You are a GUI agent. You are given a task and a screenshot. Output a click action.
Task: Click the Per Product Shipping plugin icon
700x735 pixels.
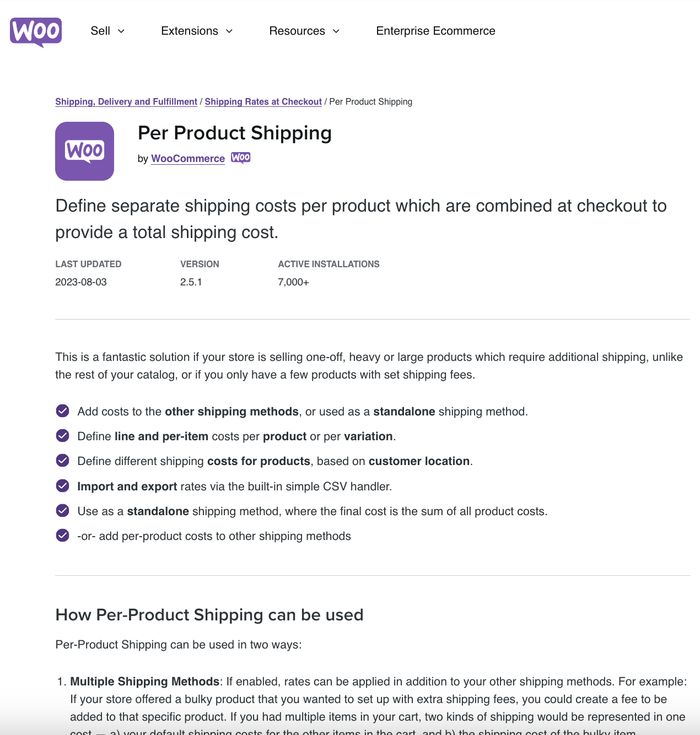click(84, 151)
